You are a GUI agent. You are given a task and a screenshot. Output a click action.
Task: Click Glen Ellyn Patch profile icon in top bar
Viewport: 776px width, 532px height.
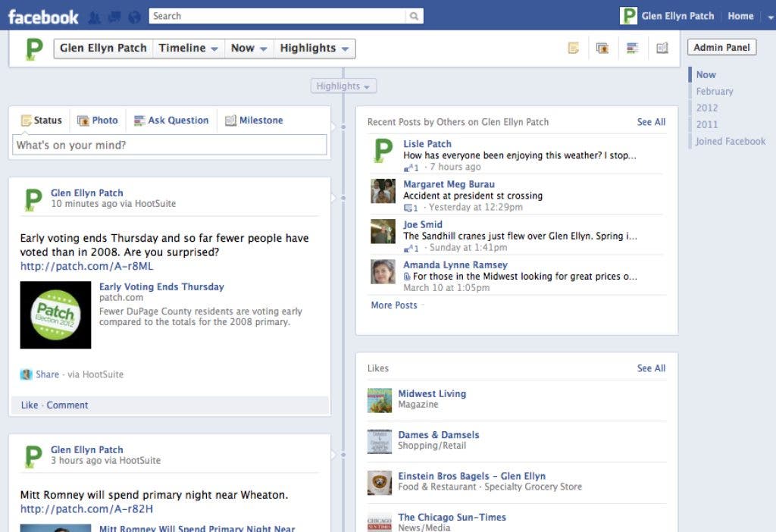[628, 16]
